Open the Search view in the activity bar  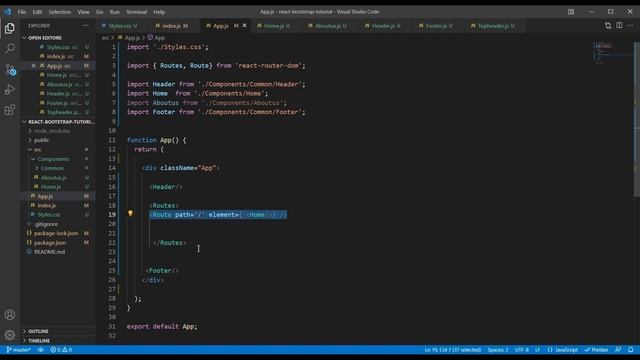[x=10, y=49]
